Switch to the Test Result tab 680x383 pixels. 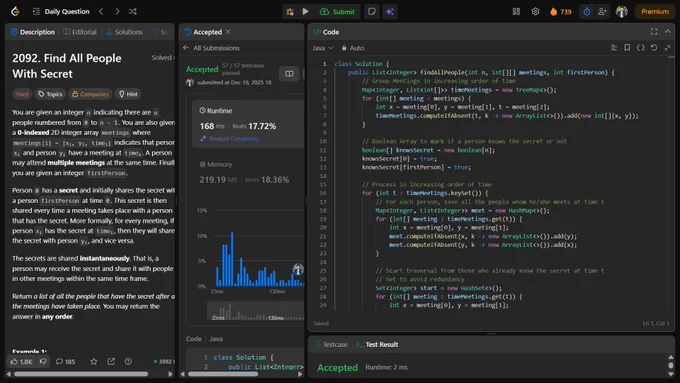pos(377,344)
